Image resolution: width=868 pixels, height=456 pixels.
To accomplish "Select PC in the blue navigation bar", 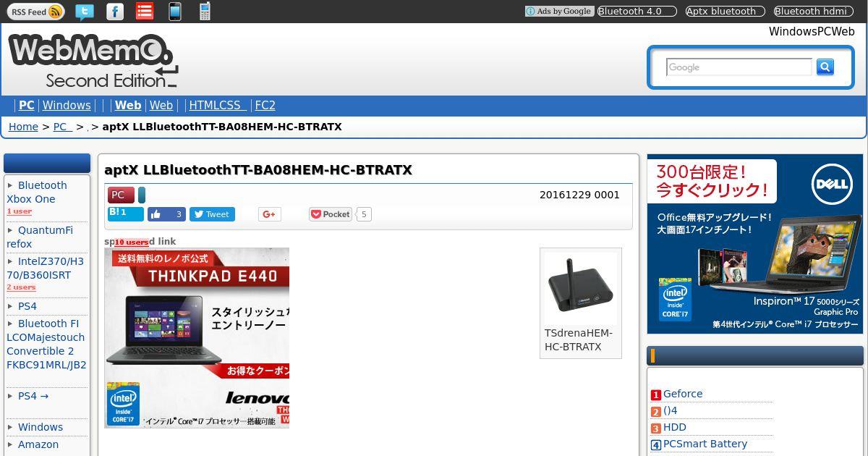I will [x=26, y=106].
